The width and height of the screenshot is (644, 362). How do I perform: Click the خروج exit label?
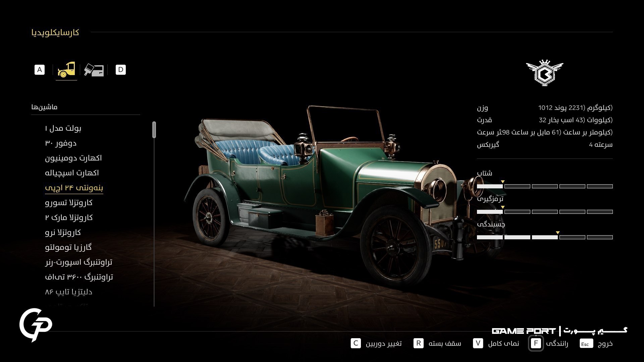pos(605,344)
